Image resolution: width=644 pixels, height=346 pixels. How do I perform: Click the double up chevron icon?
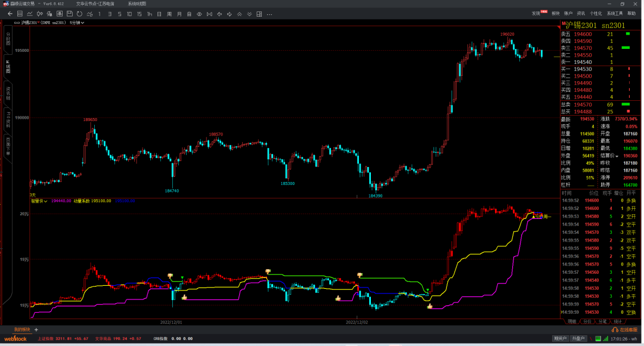[x=240, y=14]
